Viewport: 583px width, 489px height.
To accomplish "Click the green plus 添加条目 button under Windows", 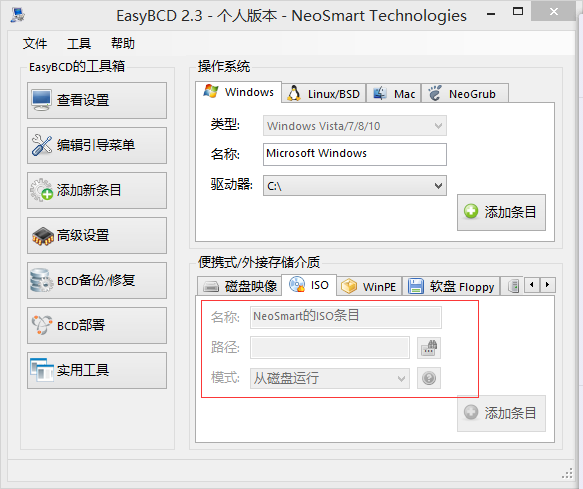I will [501, 212].
